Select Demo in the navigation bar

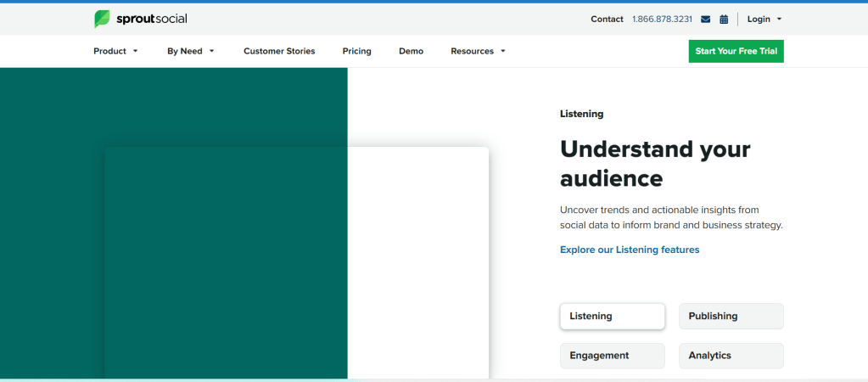coord(411,51)
